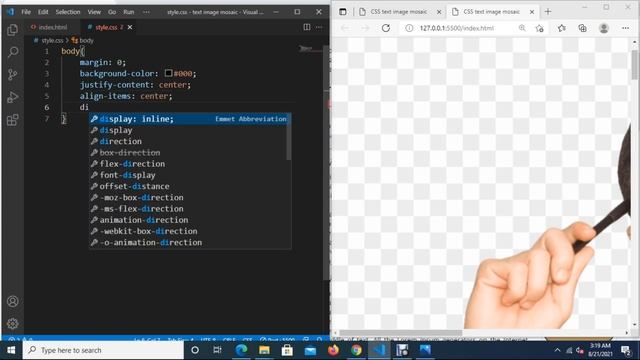
Task: Launch Microsoft Edge from the taskbar
Action: point(241,350)
